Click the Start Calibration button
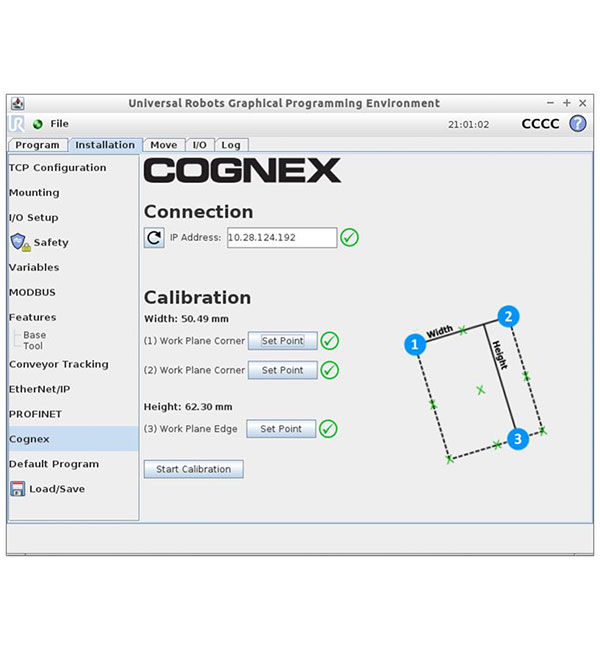Viewport: 600px width, 650px height. 194,469
